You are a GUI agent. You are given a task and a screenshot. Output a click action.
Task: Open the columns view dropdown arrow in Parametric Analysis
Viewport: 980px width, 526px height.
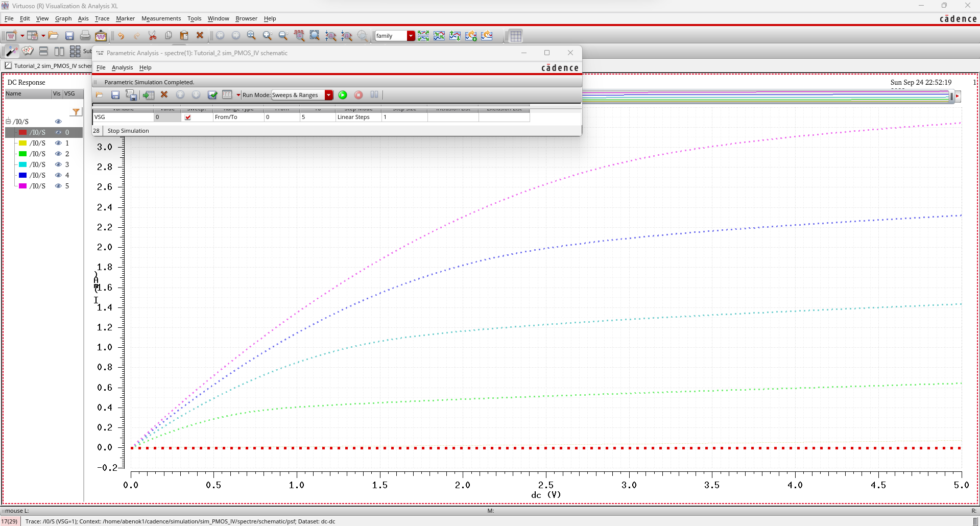pos(238,95)
